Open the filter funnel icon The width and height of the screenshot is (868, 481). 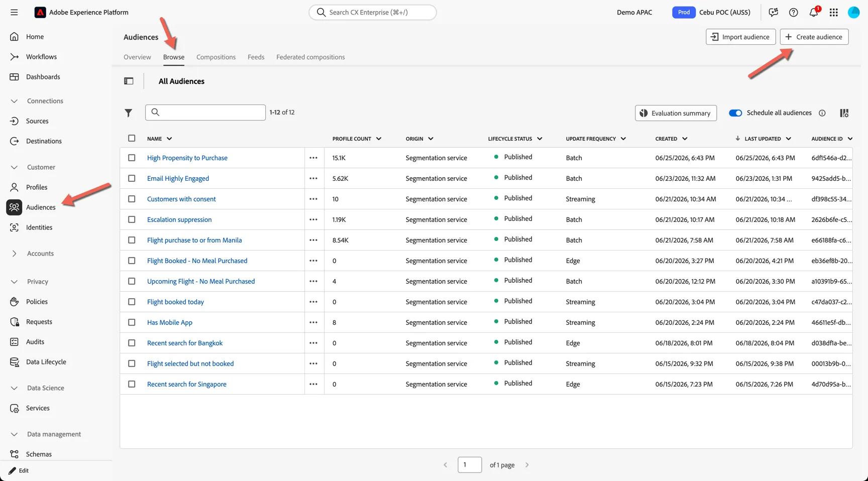click(x=129, y=113)
